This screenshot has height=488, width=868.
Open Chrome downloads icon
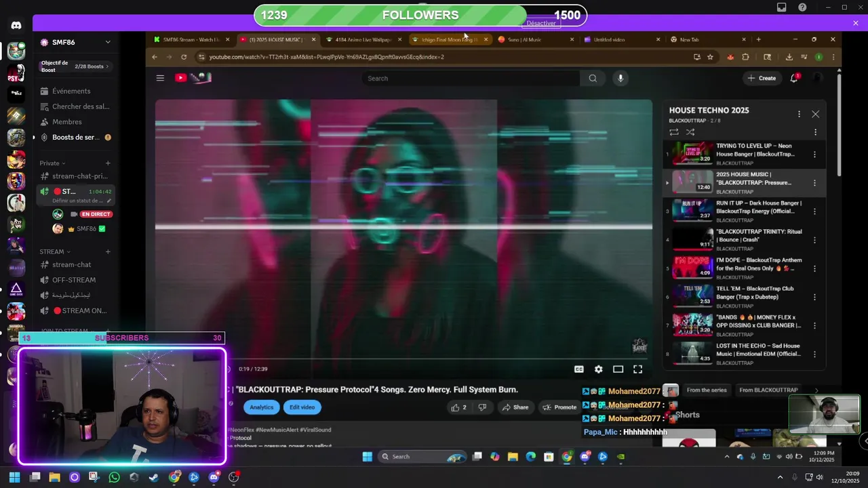click(789, 57)
